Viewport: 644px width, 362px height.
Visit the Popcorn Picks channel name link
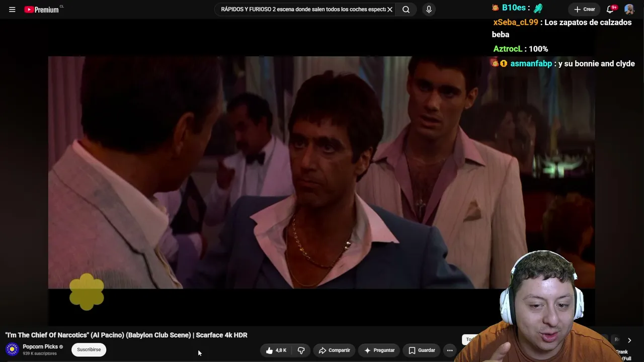point(40,346)
